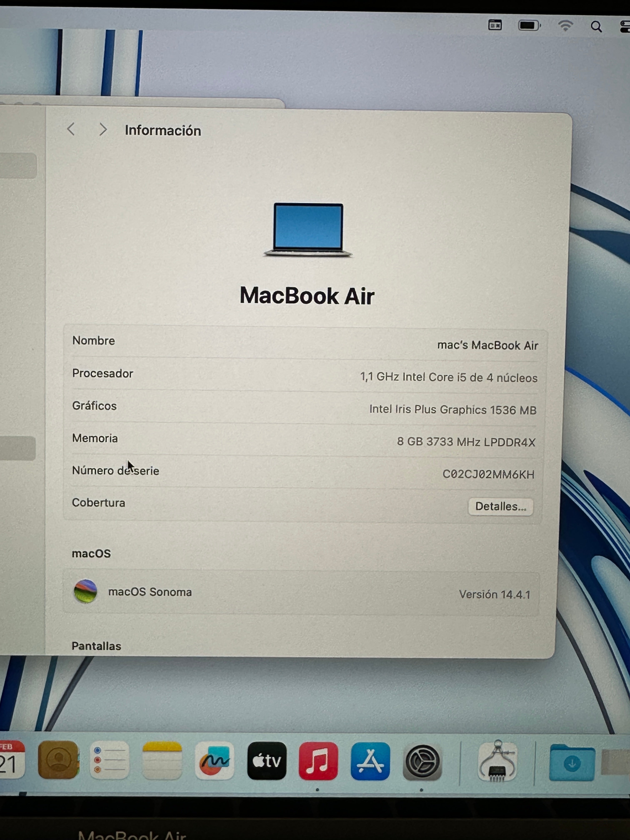Click the 'macOS Sonoma' label
This screenshot has height=840, width=630.
click(x=150, y=592)
